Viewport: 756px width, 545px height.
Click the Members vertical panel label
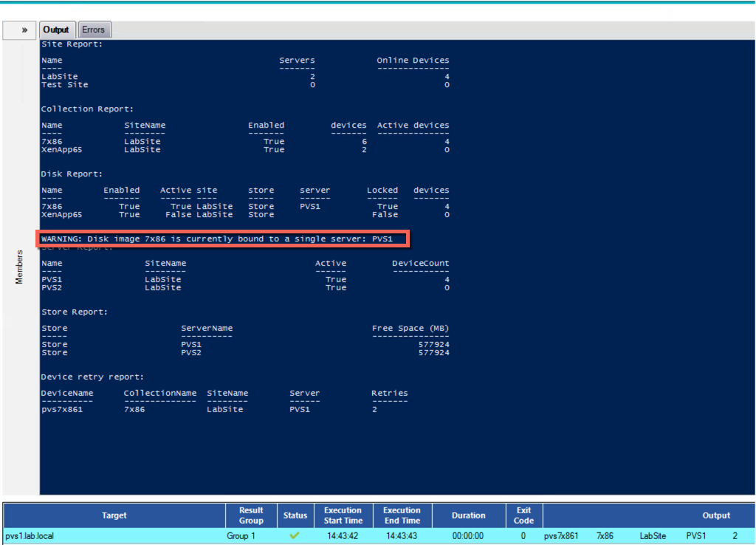pyautogui.click(x=19, y=267)
